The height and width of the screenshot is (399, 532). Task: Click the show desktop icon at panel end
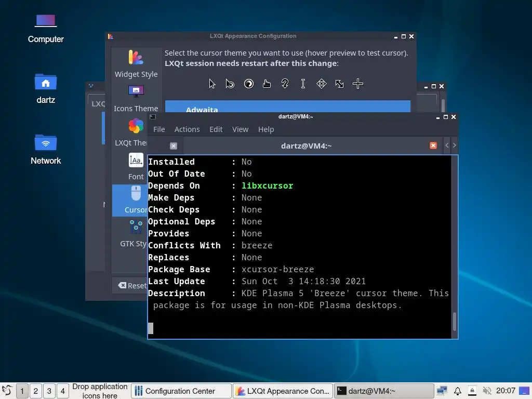(x=524, y=391)
